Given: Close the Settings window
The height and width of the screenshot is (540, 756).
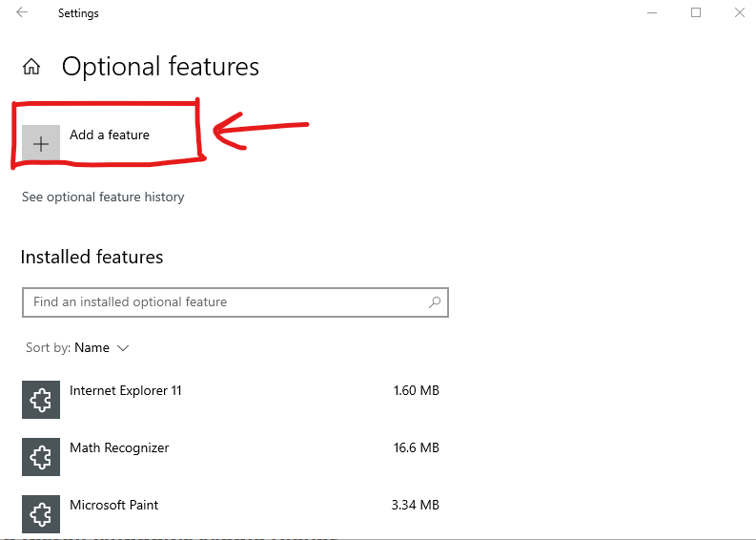Looking at the screenshot, I should click(740, 12).
